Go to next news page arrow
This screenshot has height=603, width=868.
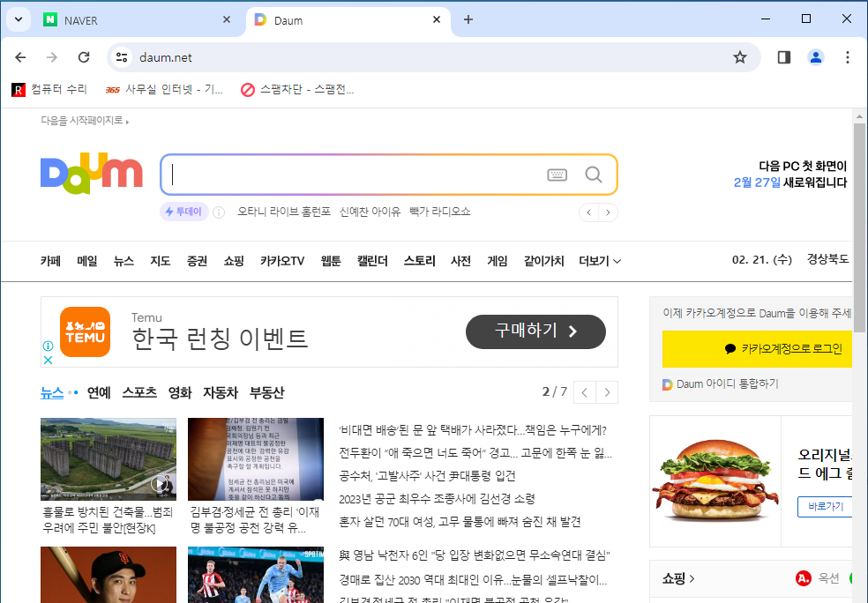(x=607, y=392)
